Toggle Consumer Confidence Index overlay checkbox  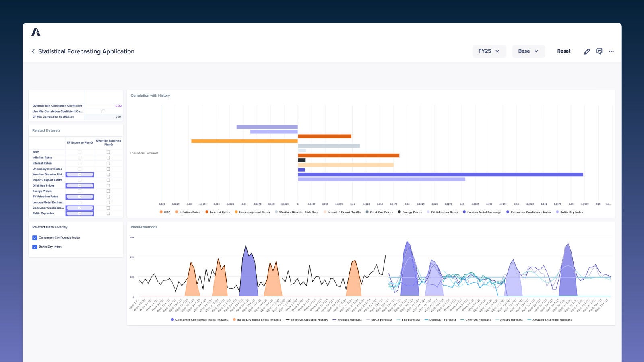[35, 238]
